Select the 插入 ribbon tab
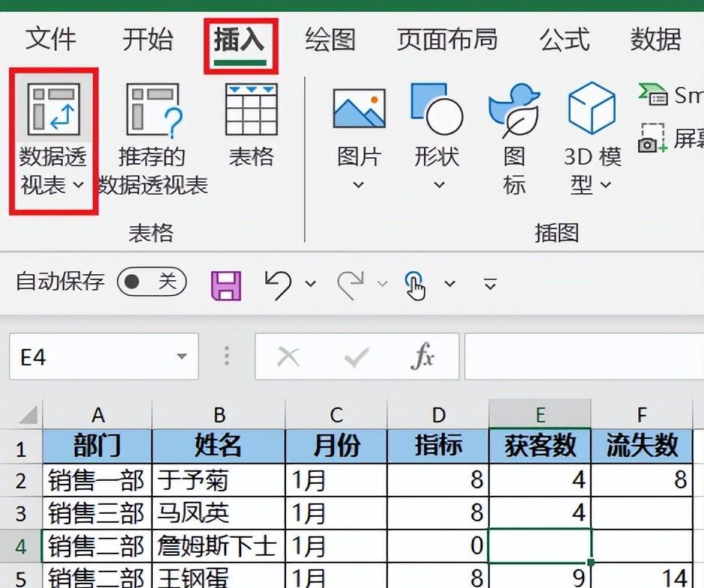The width and height of the screenshot is (704, 588). click(x=240, y=40)
